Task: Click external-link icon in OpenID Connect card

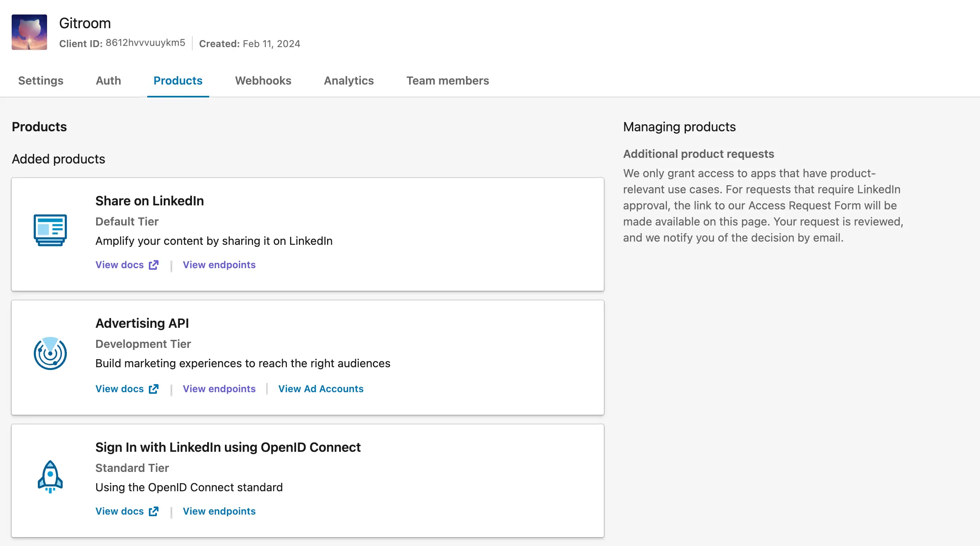Action: [x=154, y=511]
